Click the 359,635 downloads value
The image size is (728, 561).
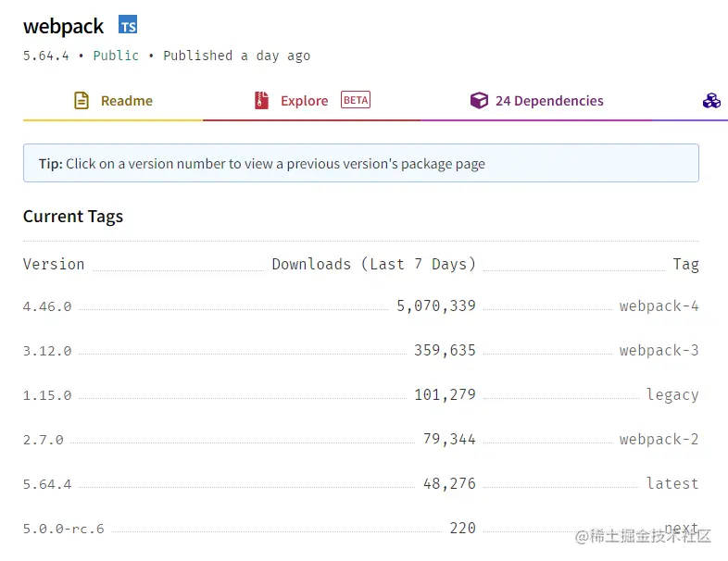click(x=445, y=350)
